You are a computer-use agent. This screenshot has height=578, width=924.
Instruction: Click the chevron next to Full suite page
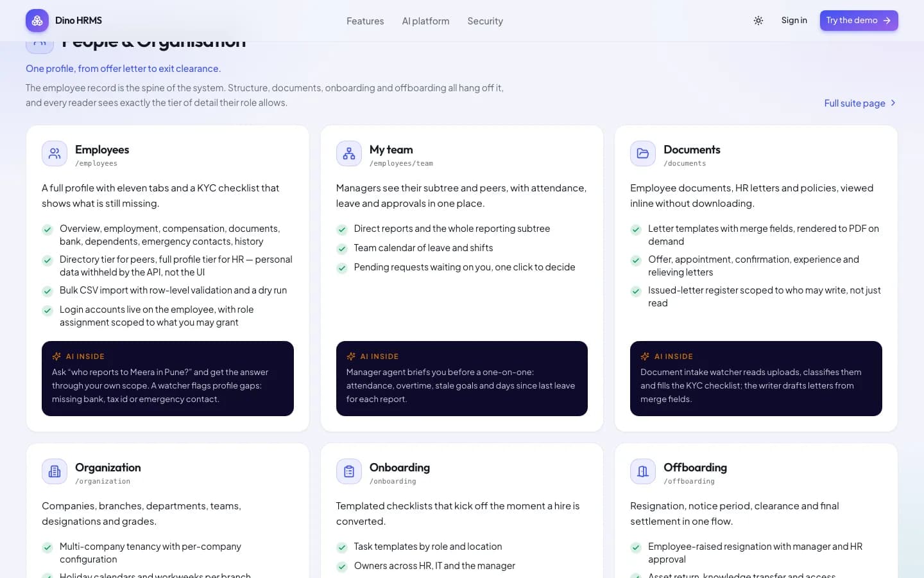(893, 103)
